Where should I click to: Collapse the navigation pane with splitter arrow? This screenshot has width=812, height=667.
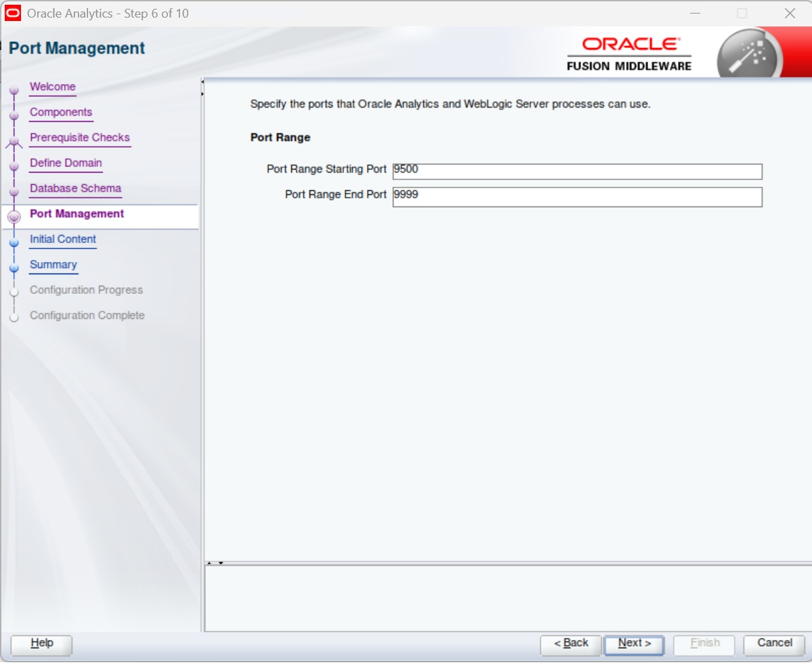[202, 82]
